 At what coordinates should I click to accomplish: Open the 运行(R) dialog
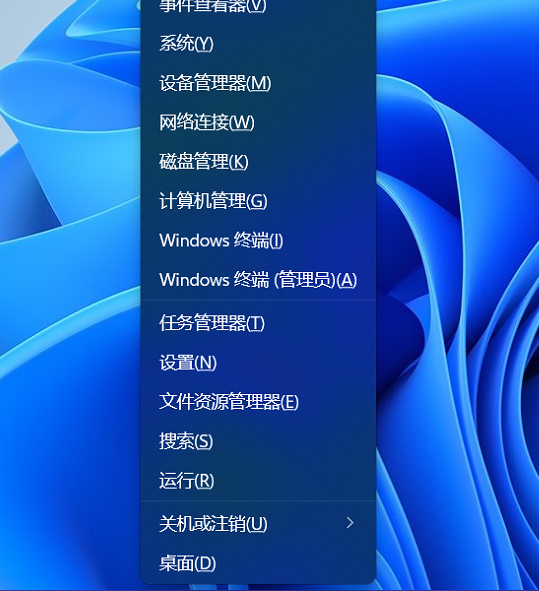(x=258, y=481)
